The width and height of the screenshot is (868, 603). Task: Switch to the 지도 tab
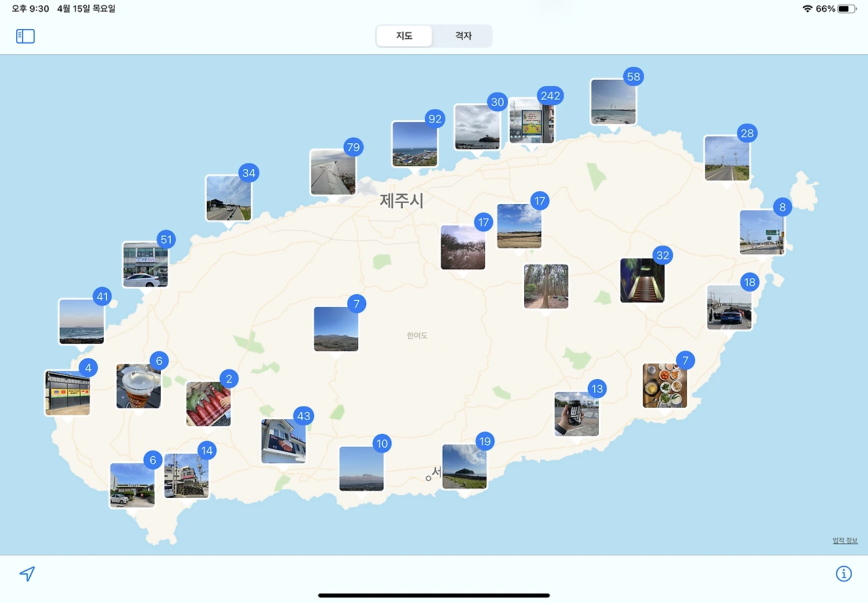(404, 36)
